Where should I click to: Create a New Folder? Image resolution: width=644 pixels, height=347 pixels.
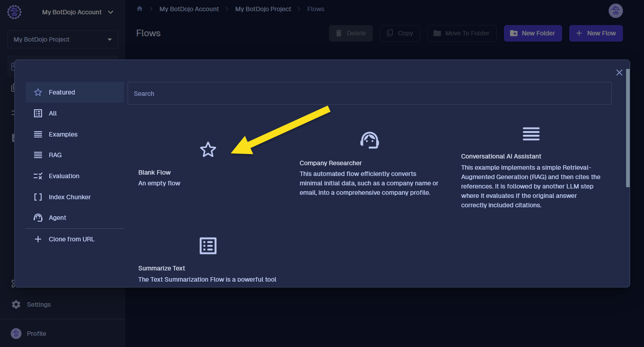click(533, 33)
